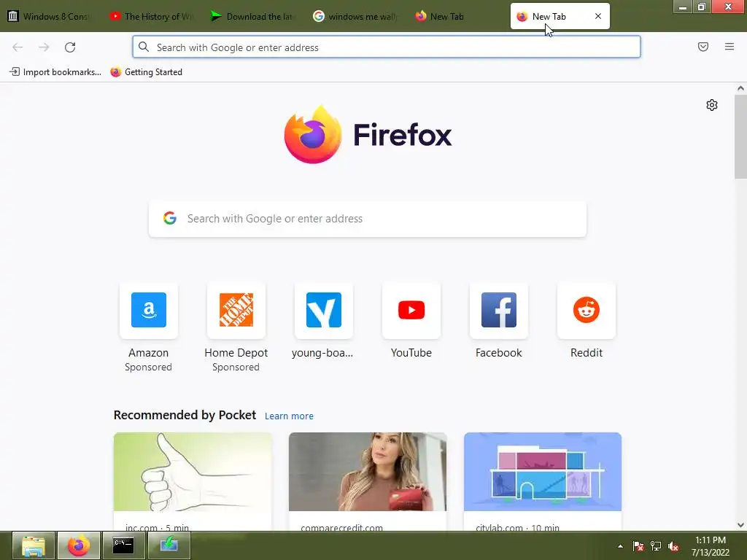Open new tab personalize settings gear
This screenshot has height=560, width=747.
712,105
